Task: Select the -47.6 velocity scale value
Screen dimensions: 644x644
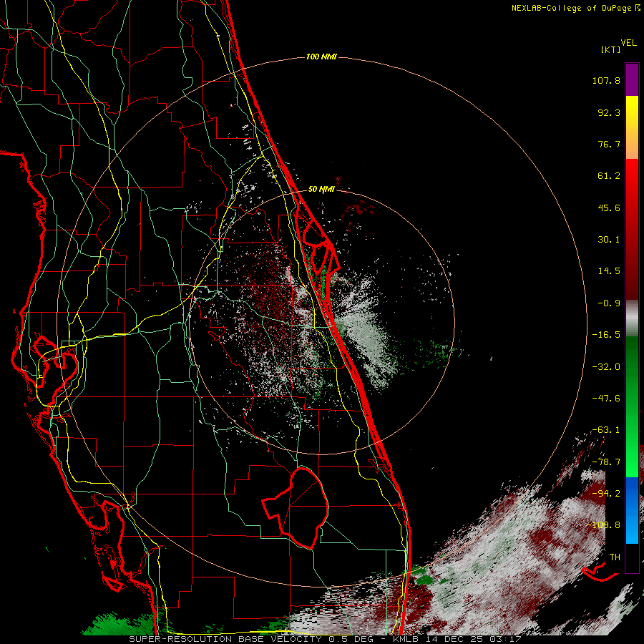Action: 606,399
